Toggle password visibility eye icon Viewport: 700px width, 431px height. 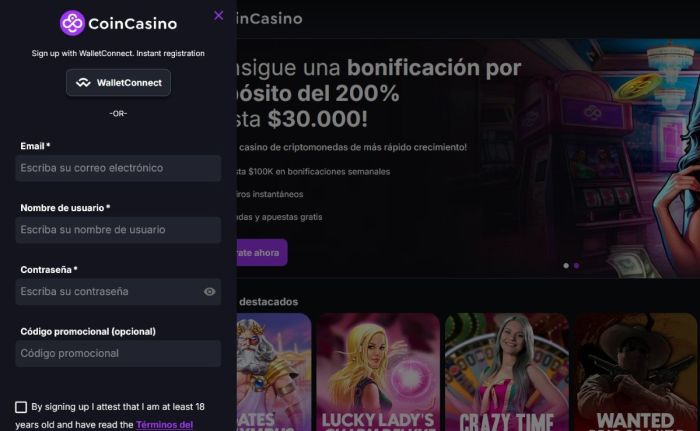(209, 292)
